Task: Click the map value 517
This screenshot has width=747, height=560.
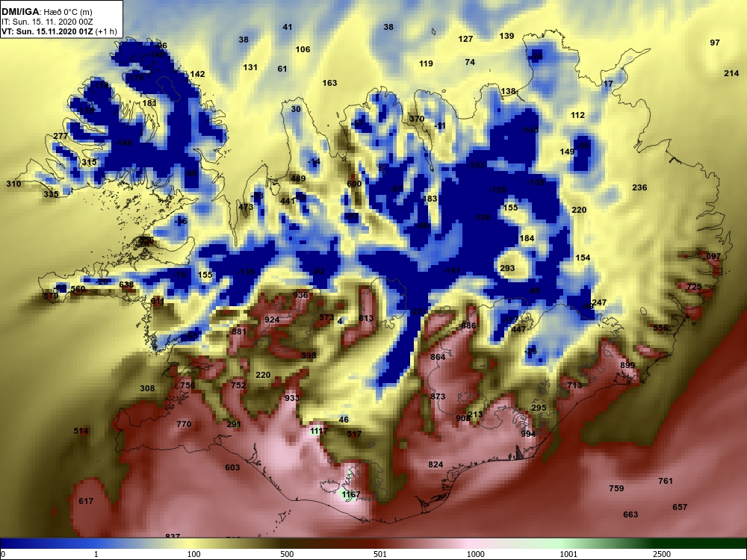Action: click(354, 434)
